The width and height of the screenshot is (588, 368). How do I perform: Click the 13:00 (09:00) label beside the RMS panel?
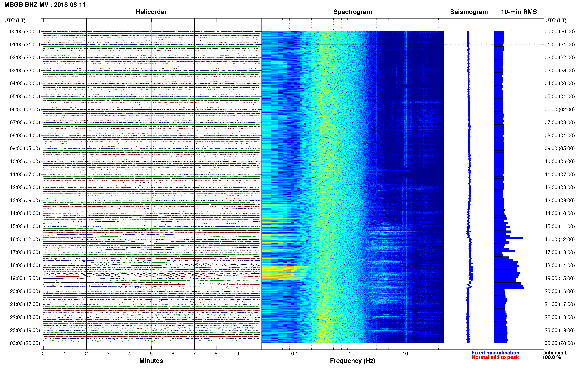pyautogui.click(x=560, y=200)
